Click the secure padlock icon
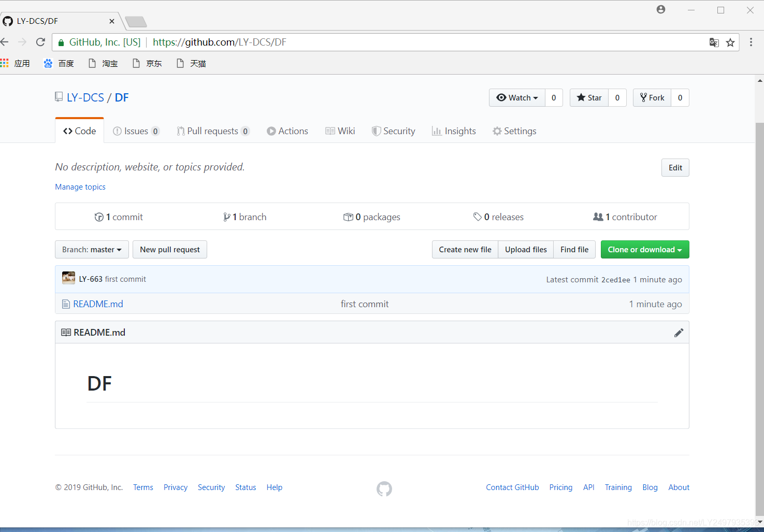 [61, 42]
